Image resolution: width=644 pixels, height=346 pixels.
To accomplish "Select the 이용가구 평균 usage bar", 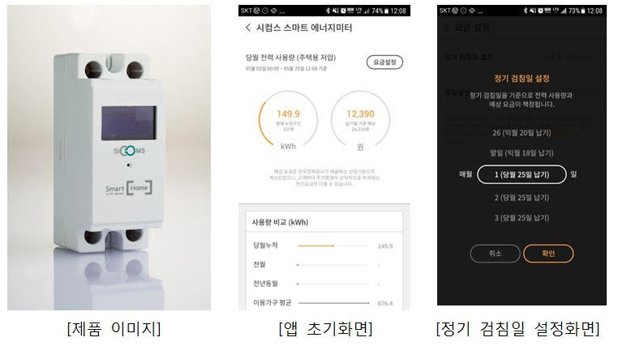I will (x=333, y=303).
